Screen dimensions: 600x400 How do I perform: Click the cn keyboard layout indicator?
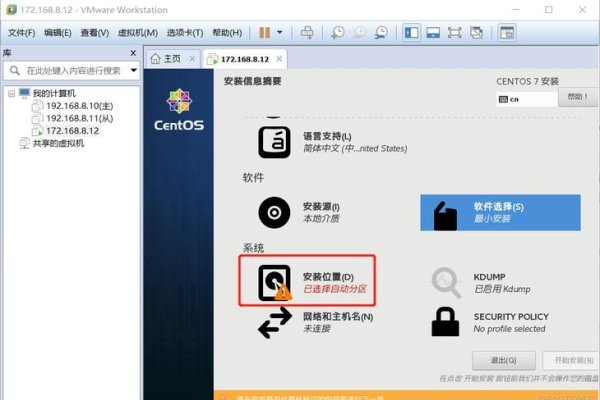527,99
